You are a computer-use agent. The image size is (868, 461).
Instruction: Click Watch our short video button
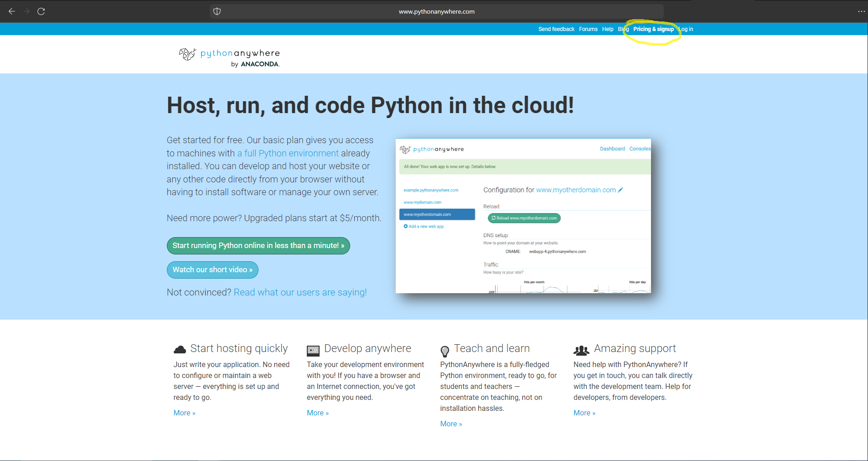tap(212, 270)
